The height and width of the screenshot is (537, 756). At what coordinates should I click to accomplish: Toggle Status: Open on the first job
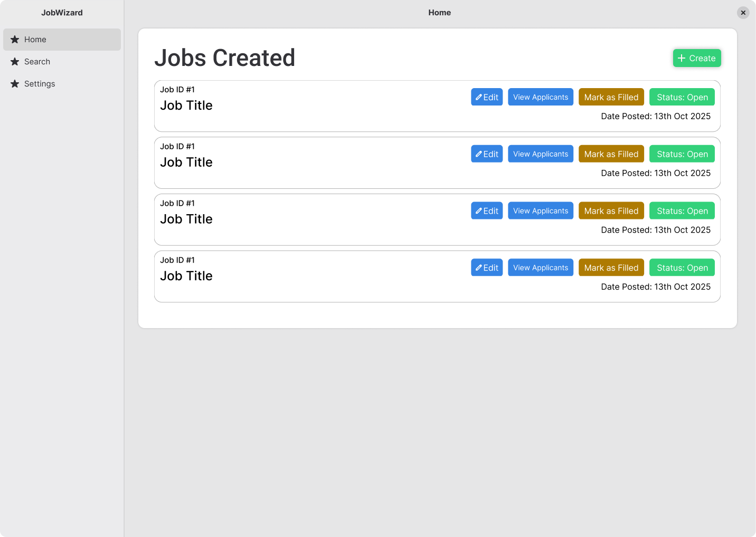point(682,97)
